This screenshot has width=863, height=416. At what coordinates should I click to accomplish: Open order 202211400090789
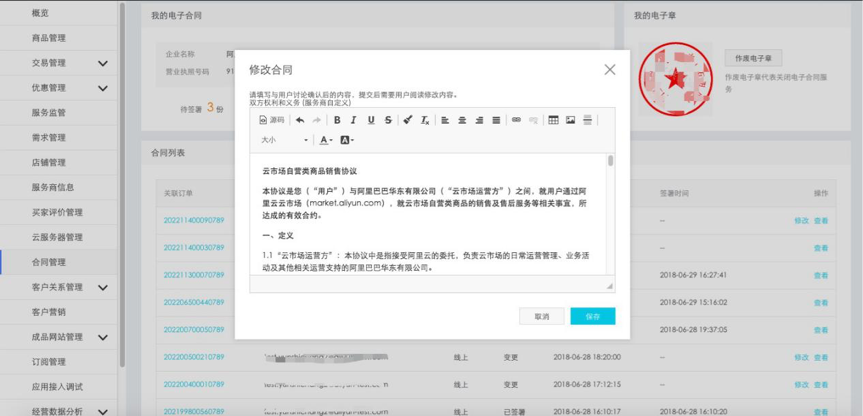[x=194, y=220]
